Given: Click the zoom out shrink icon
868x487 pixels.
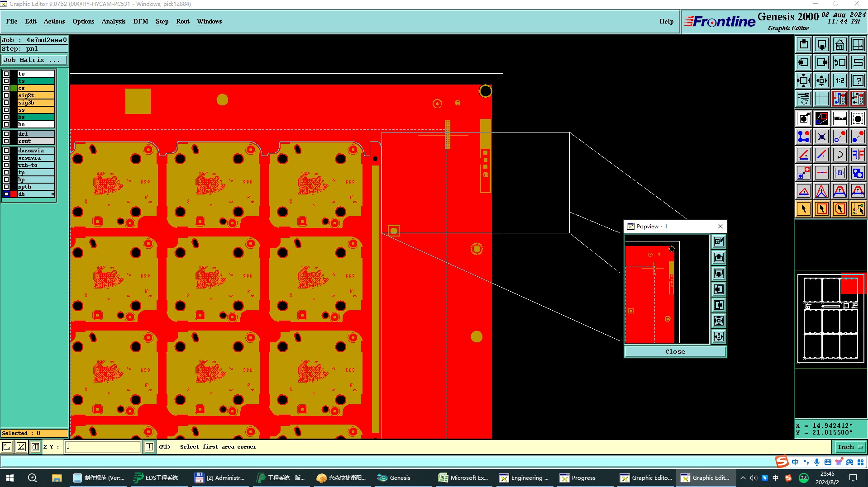Looking at the screenshot, I should coord(822,80).
